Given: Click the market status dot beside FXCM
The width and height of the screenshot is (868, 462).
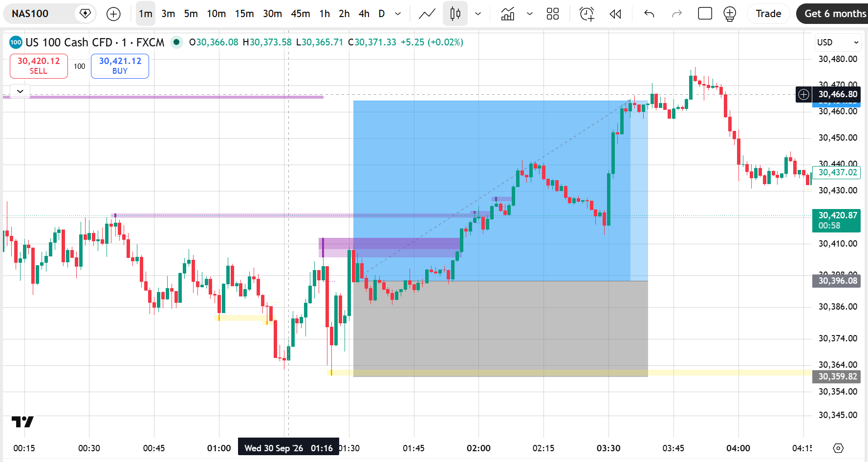Looking at the screenshot, I should coord(176,42).
